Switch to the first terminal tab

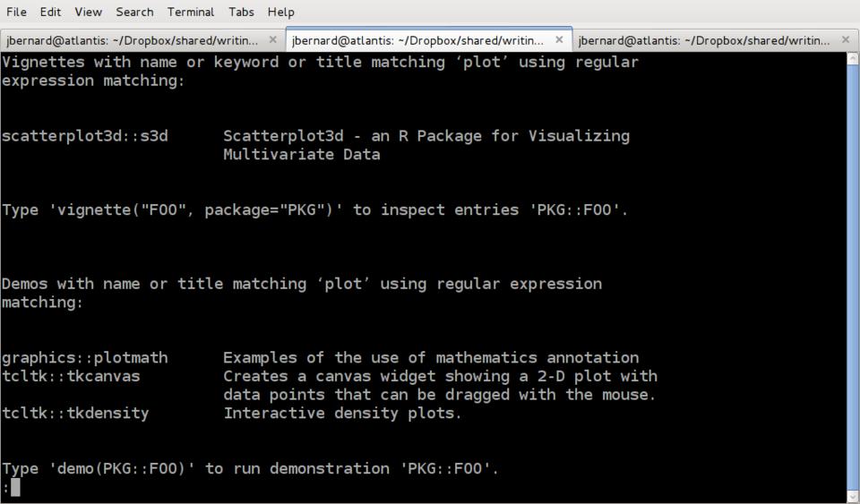point(132,40)
